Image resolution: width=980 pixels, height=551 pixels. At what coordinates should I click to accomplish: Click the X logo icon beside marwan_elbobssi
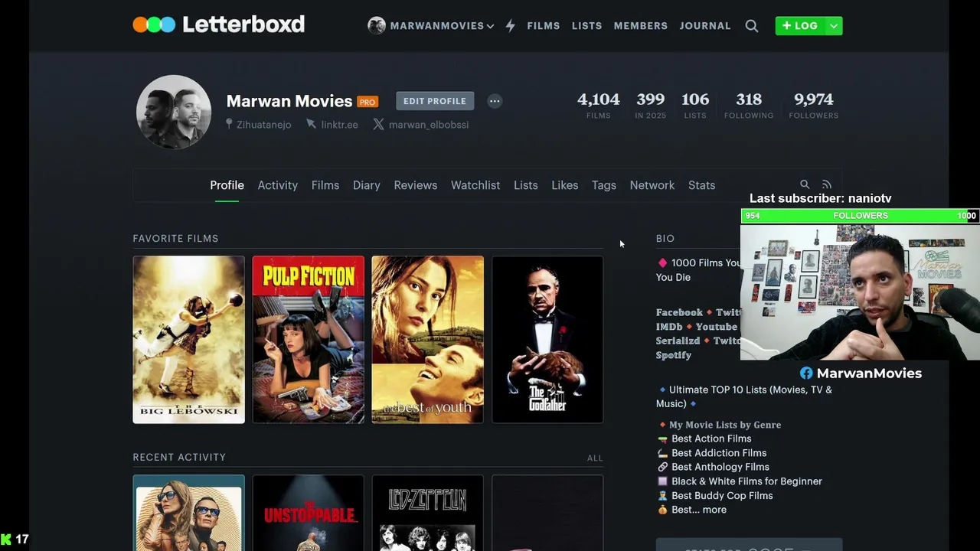pyautogui.click(x=378, y=124)
